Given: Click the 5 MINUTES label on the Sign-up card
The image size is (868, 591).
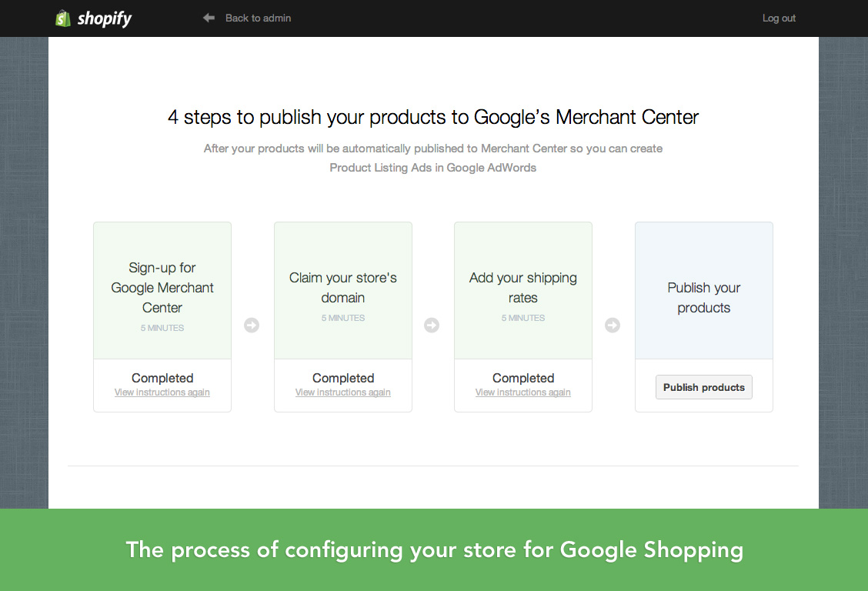Looking at the screenshot, I should (x=162, y=328).
